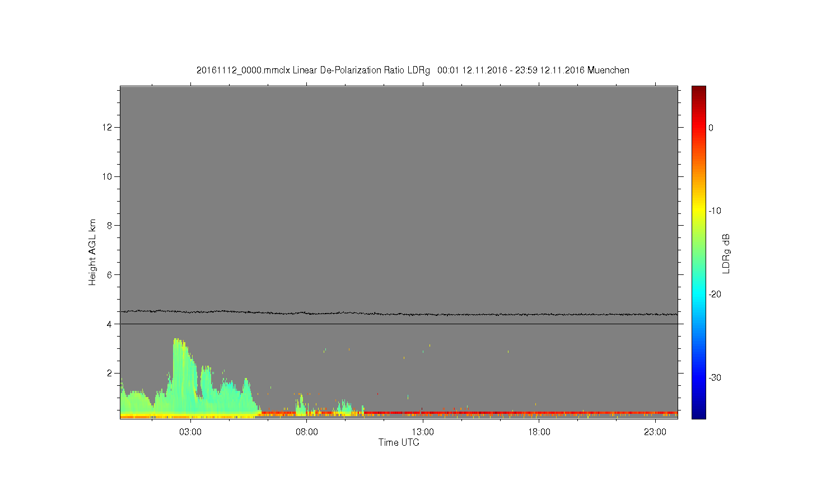The image size is (840, 504).
Task: Click the 23:00 time tick label
Action: 655,432
